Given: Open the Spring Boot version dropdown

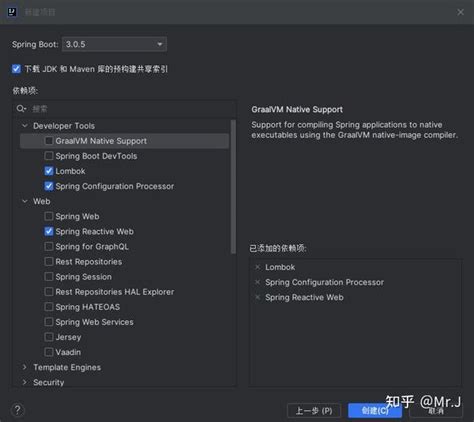Looking at the screenshot, I should pyautogui.click(x=114, y=44).
